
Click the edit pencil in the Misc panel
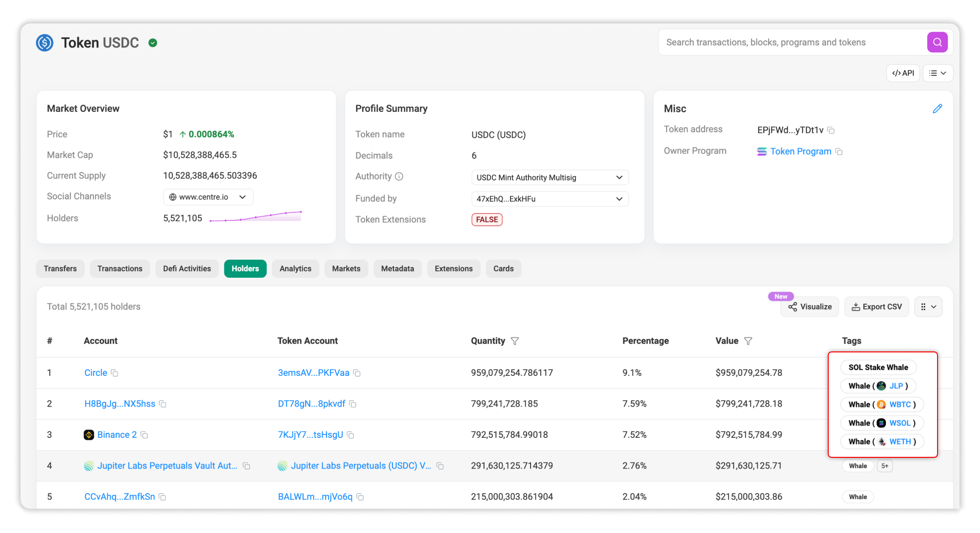click(937, 108)
